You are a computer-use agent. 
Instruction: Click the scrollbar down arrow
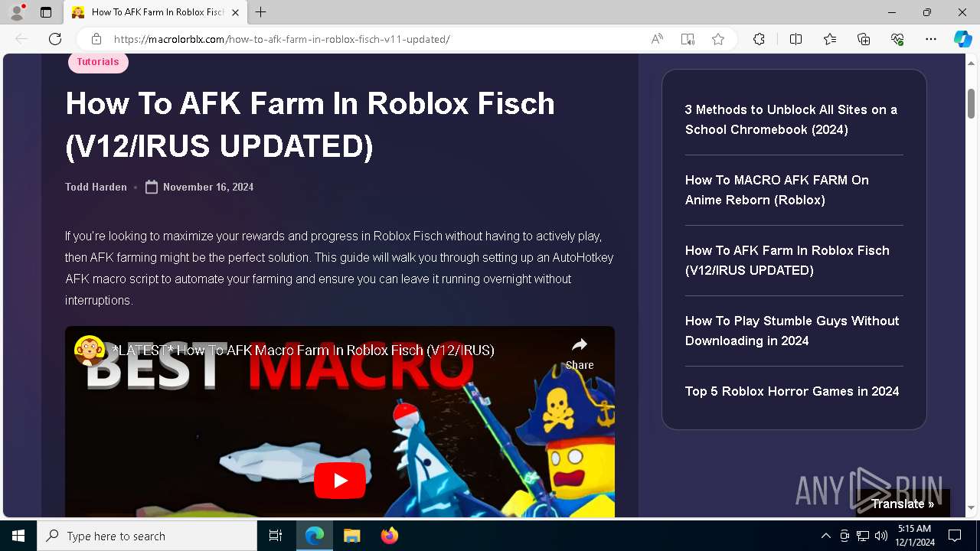pos(971,508)
